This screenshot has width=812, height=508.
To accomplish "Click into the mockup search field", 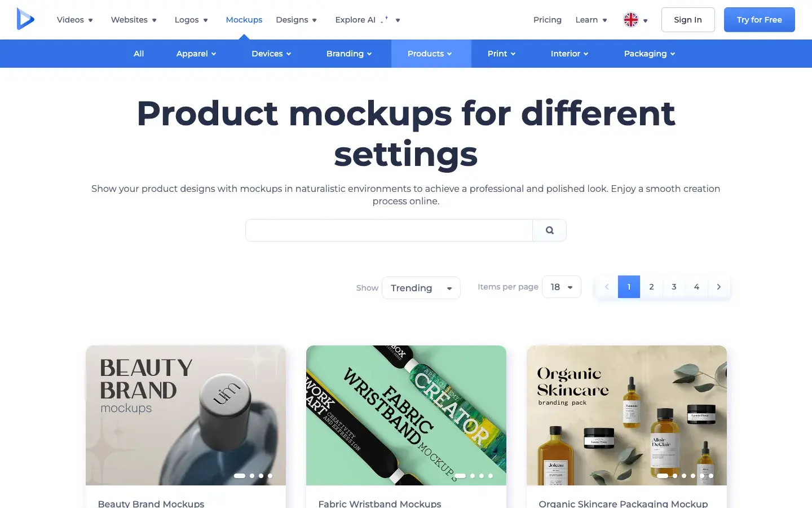I will coord(389,230).
